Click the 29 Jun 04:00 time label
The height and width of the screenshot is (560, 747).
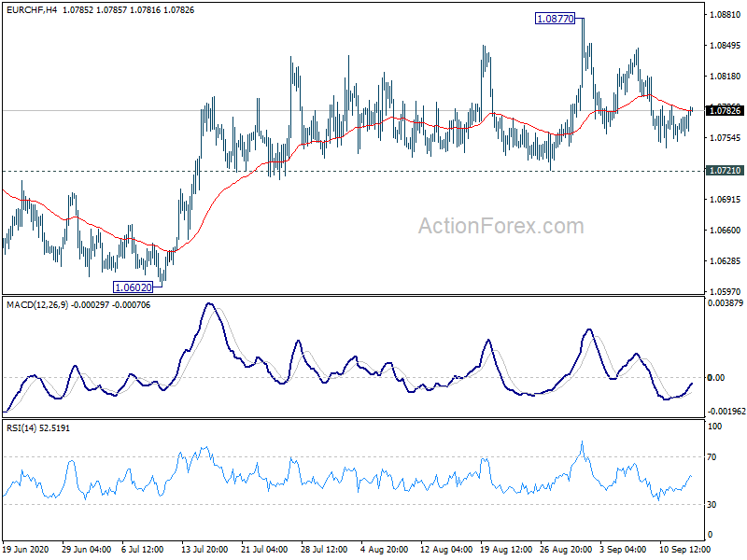[87, 549]
